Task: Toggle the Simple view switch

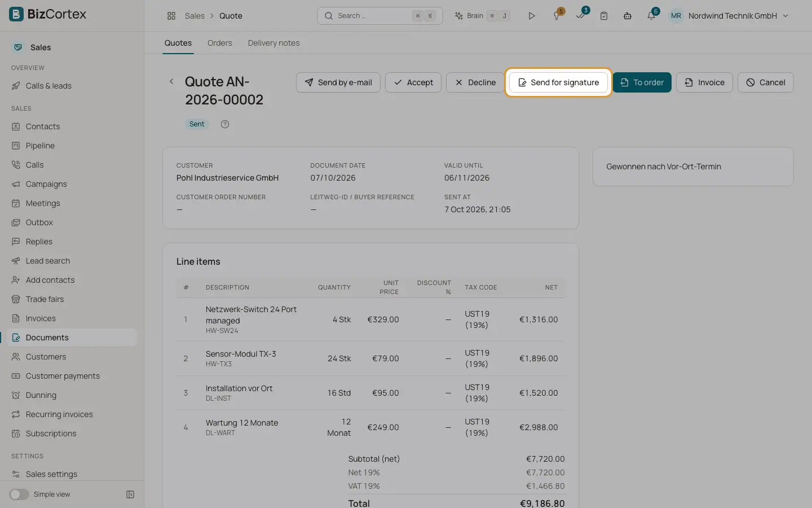Action: coord(19,494)
